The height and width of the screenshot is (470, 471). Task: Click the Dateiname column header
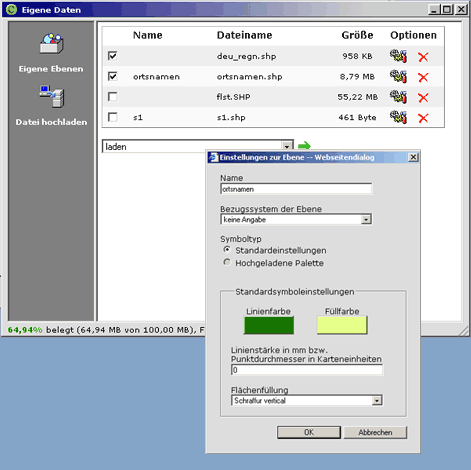244,35
